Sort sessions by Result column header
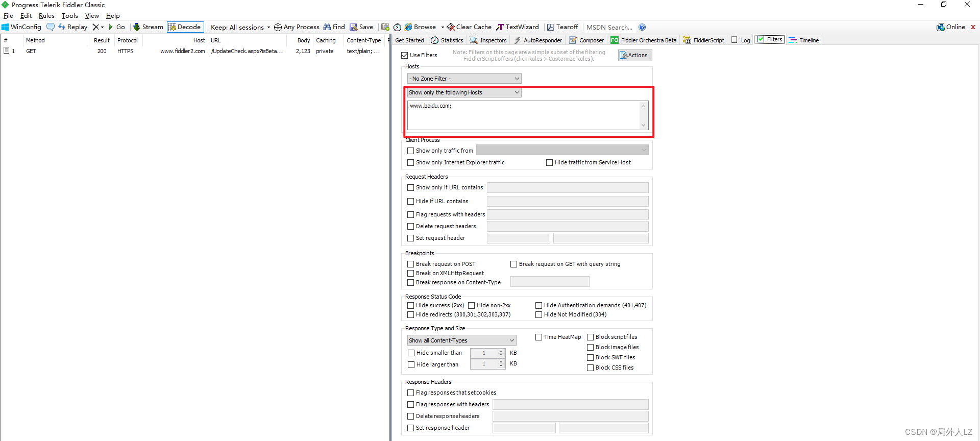Screen dimensions: 980x441 (102, 40)
